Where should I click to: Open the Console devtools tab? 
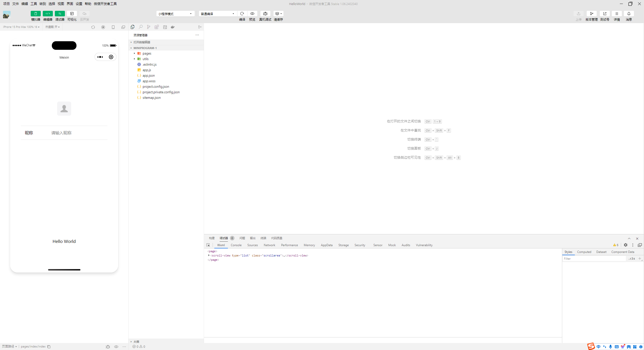click(x=236, y=245)
